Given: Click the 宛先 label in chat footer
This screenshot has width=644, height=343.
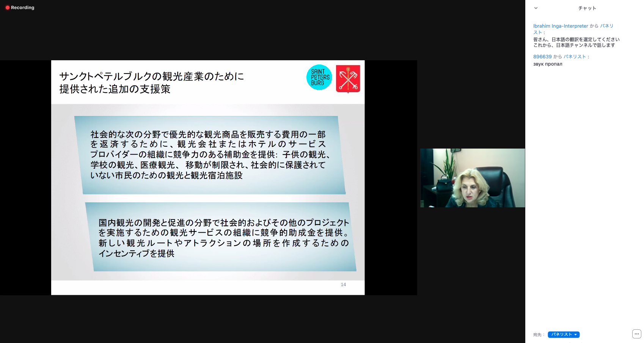Looking at the screenshot, I should [x=538, y=335].
